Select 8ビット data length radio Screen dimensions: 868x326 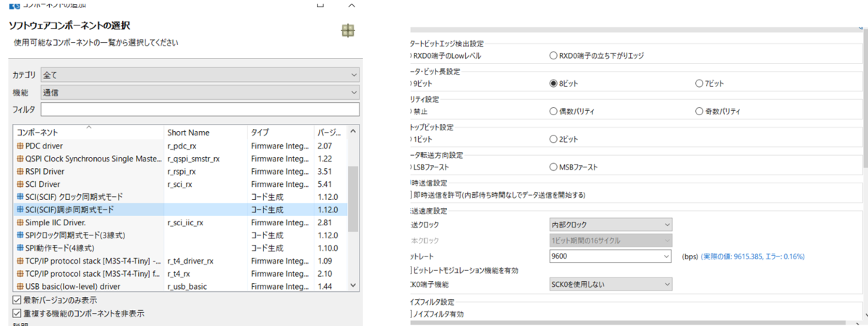554,84
